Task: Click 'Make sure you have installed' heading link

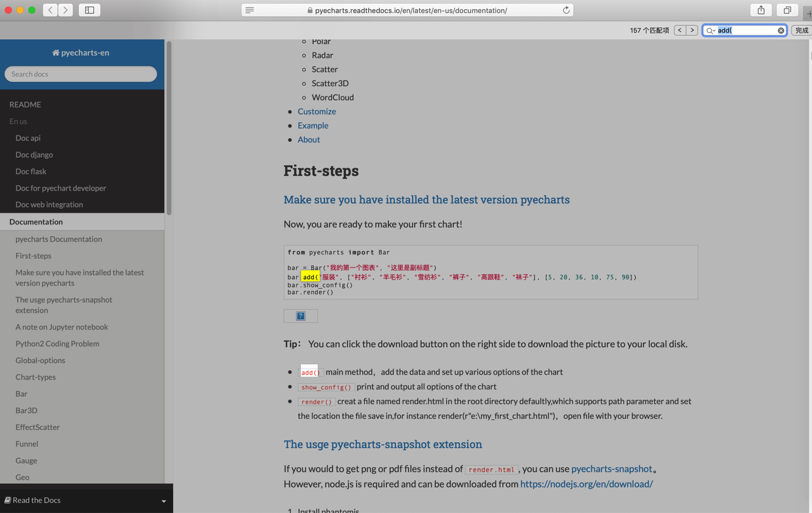Action: (x=427, y=199)
